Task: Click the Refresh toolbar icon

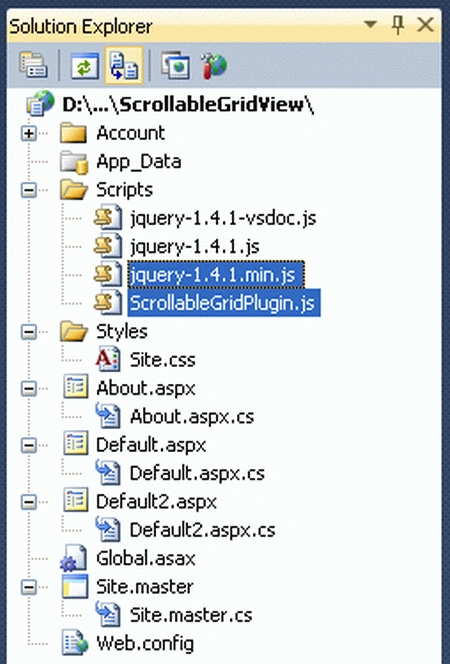Action: point(84,66)
